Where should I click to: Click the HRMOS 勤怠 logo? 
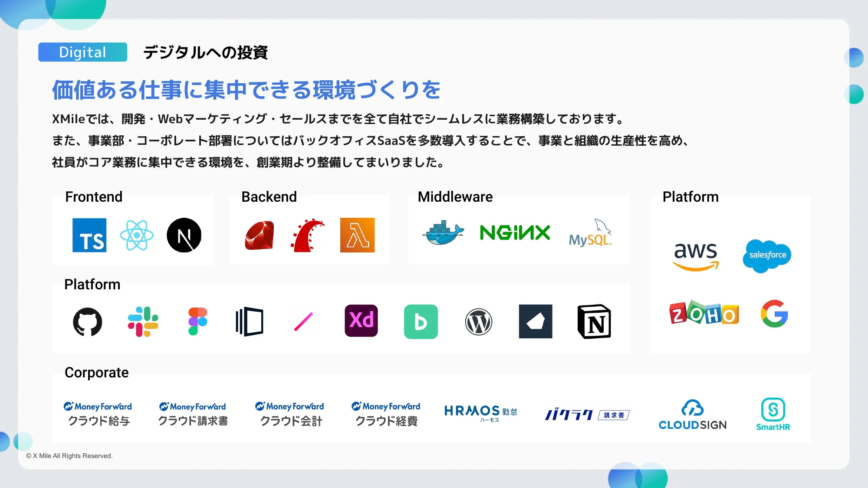click(x=481, y=413)
